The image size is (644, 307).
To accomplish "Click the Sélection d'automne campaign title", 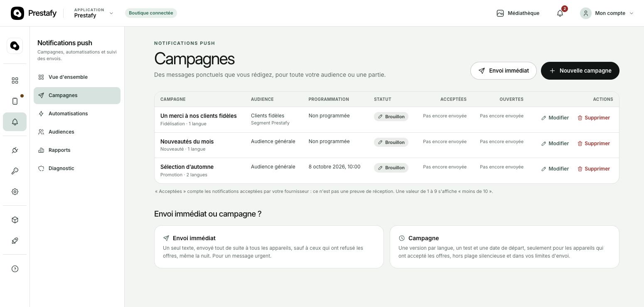I will [187, 167].
